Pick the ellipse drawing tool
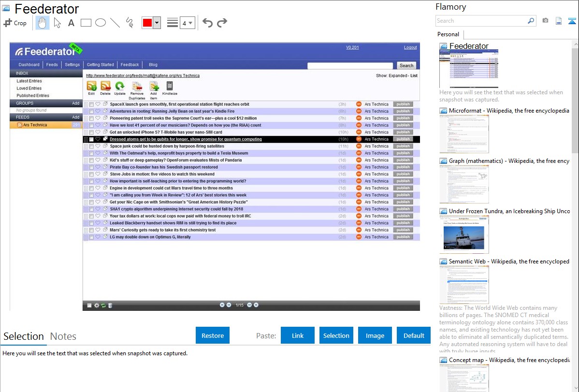 101,23
